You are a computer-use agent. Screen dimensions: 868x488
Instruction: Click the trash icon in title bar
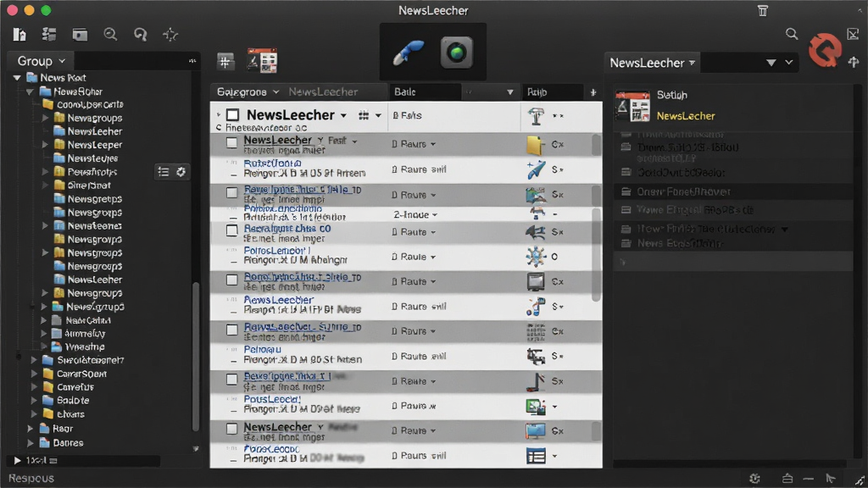pos(763,10)
